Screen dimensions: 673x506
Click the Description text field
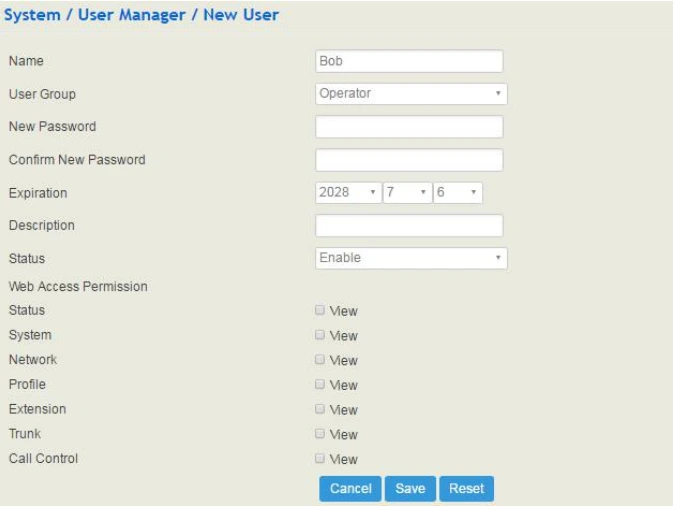coord(408,226)
